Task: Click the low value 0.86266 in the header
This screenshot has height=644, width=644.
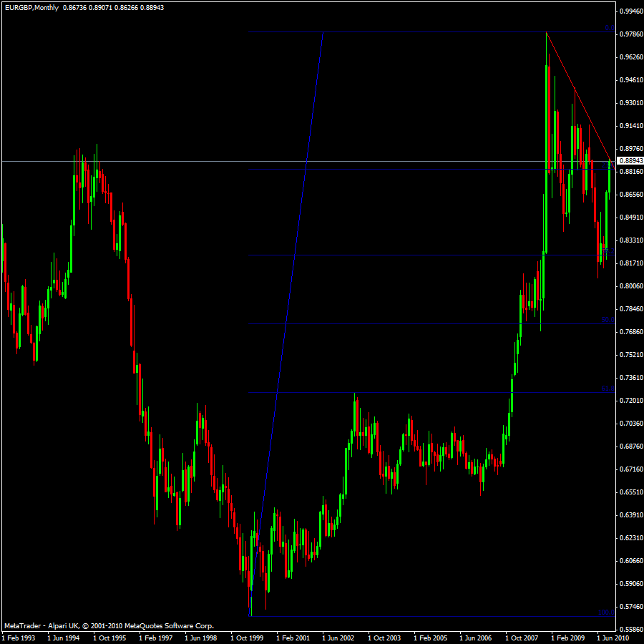Action: [x=127, y=8]
